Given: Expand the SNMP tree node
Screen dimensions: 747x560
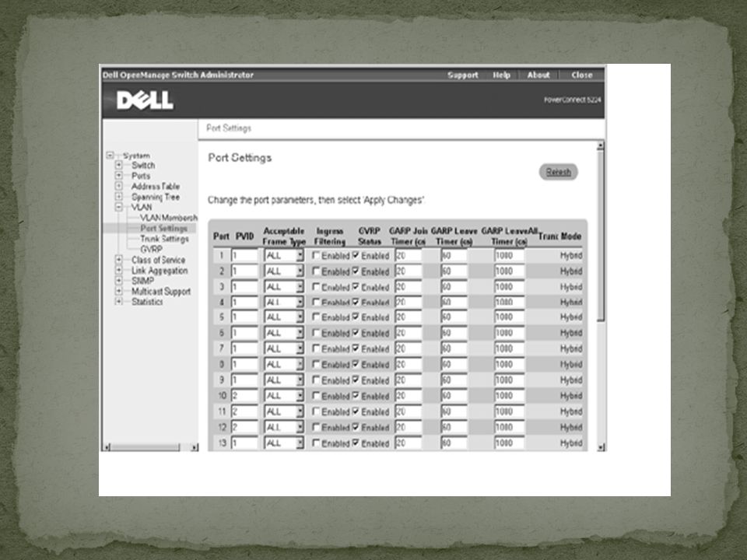Looking at the screenshot, I should tap(118, 281).
